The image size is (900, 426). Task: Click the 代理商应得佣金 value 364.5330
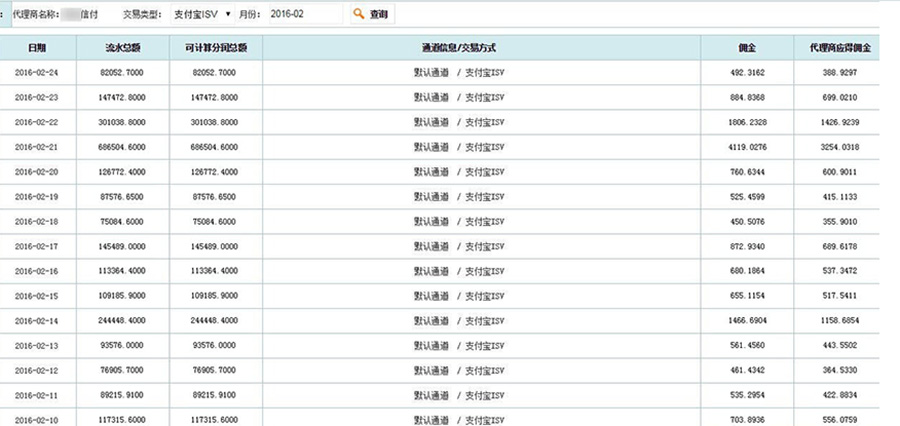point(839,371)
